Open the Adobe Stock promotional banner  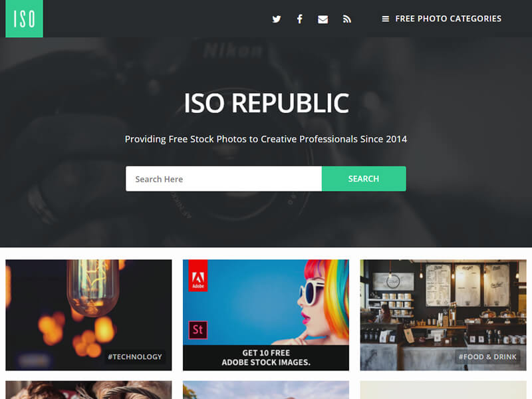click(266, 315)
